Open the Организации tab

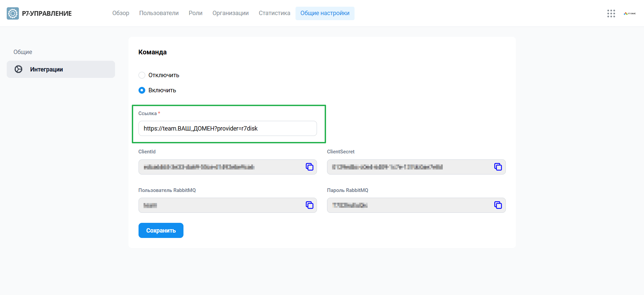click(x=230, y=13)
